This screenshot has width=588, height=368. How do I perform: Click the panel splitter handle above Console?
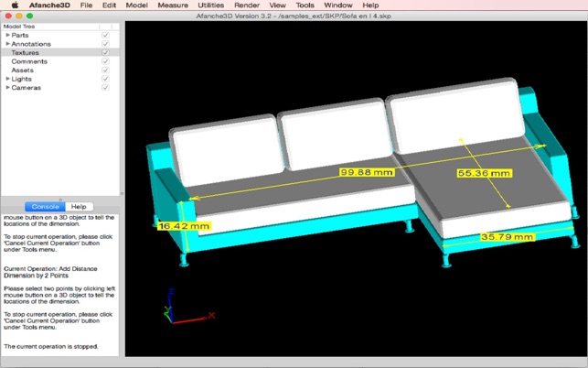[60, 199]
